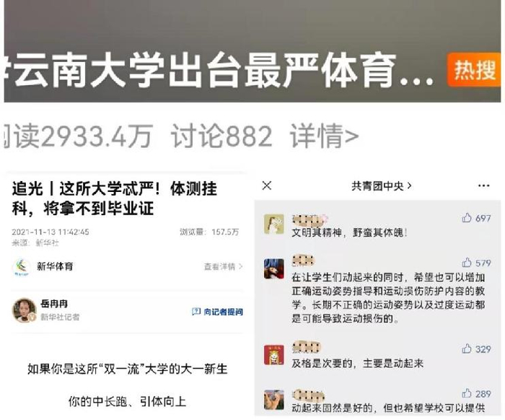Image resolution: width=505 pixels, height=420 pixels.
Task: Like the comment with 579 likes
Action: coord(466,263)
